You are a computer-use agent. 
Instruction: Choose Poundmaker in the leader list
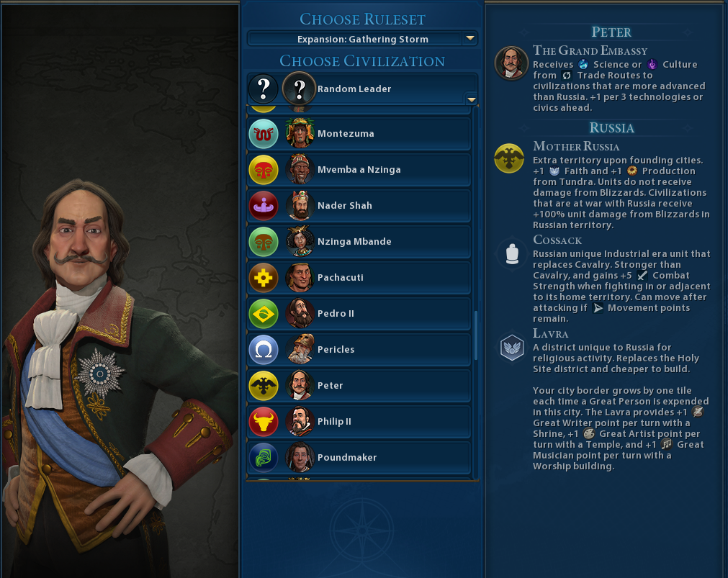(359, 457)
